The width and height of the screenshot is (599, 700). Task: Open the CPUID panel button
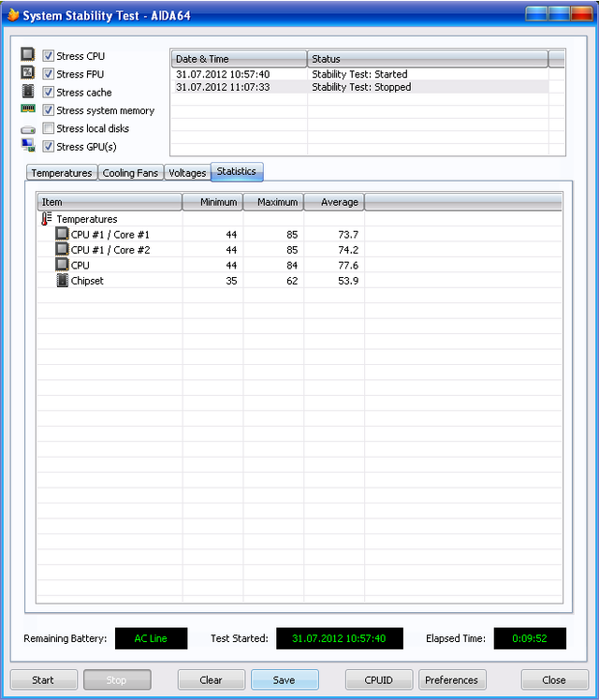click(x=379, y=680)
